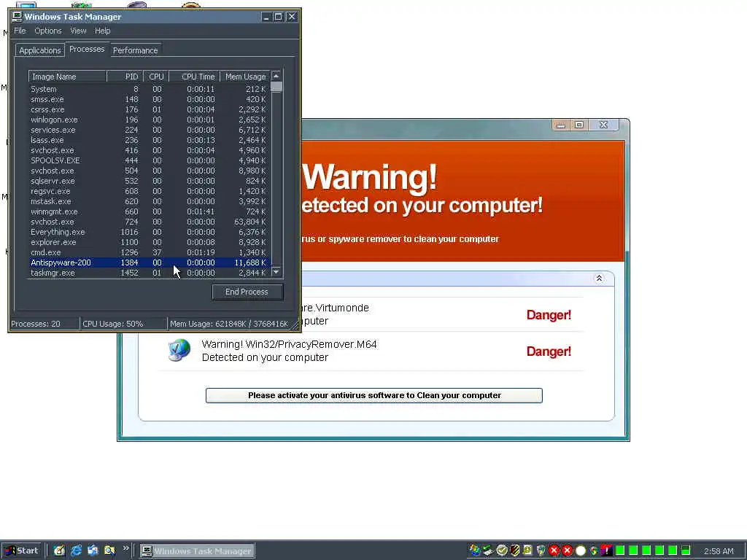Click the yellow-black striped shield tray icon

coord(514,551)
